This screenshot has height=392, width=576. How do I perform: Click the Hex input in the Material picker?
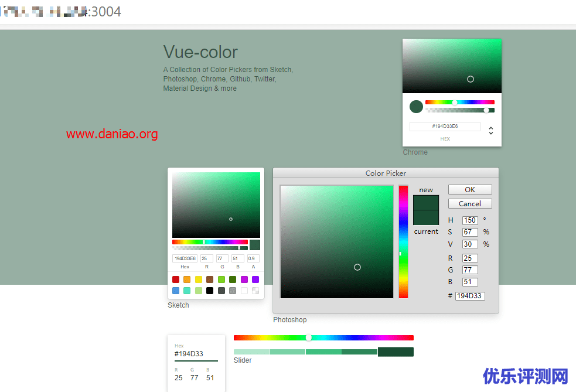point(196,354)
